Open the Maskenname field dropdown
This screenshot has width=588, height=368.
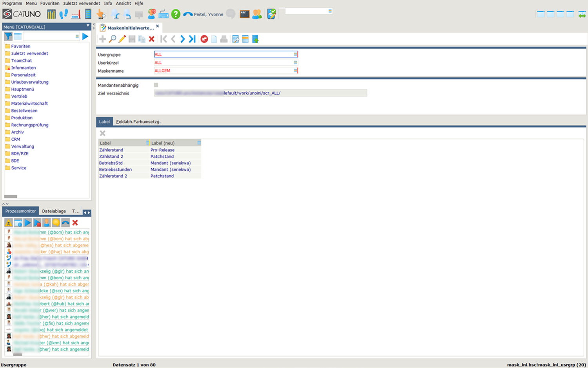click(x=295, y=71)
